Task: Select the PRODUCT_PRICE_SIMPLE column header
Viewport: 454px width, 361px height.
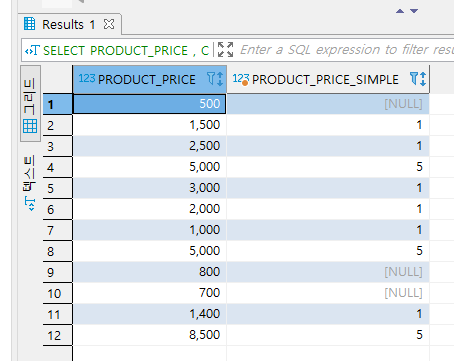Action: pos(328,79)
